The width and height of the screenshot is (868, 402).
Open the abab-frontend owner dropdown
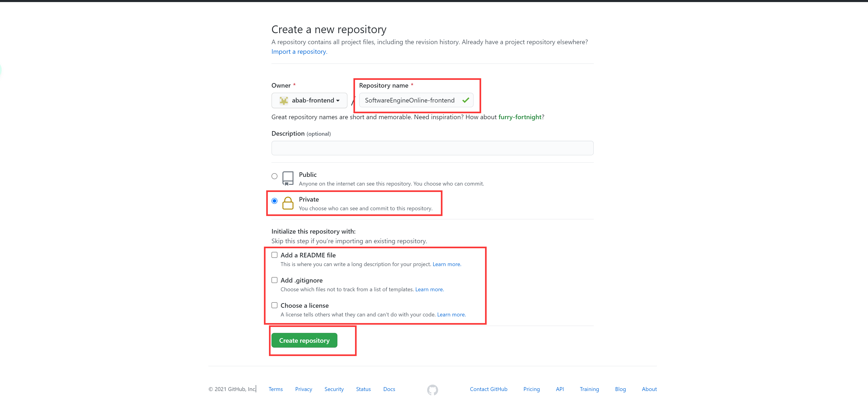pos(309,100)
